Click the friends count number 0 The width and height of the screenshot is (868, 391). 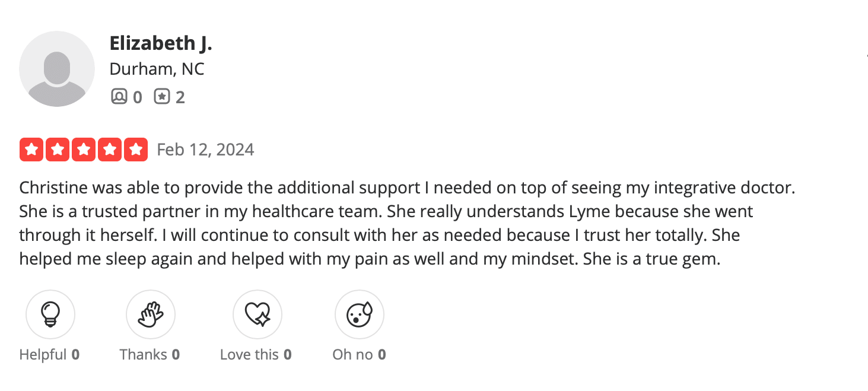click(x=137, y=97)
